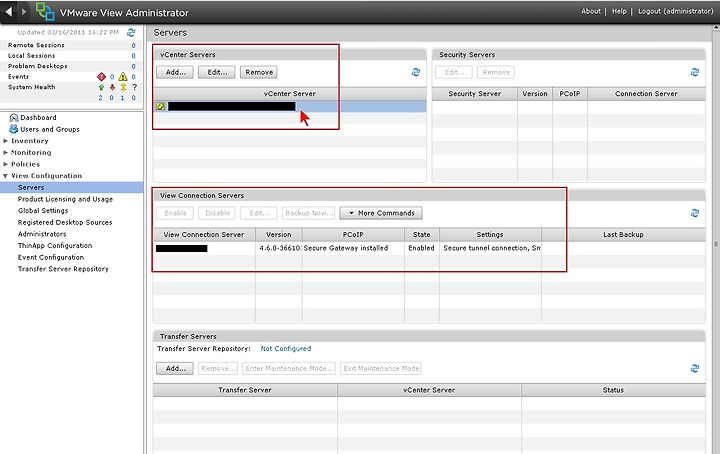Open the Dashboard page
Image resolution: width=720 pixels, height=454 pixels.
pyautogui.click(x=38, y=118)
